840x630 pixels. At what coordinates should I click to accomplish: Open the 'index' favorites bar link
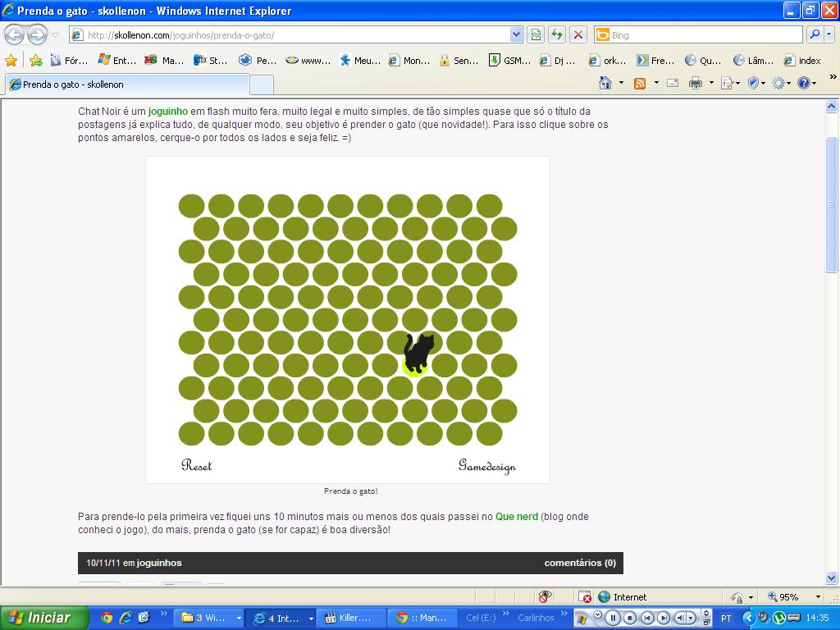(802, 61)
